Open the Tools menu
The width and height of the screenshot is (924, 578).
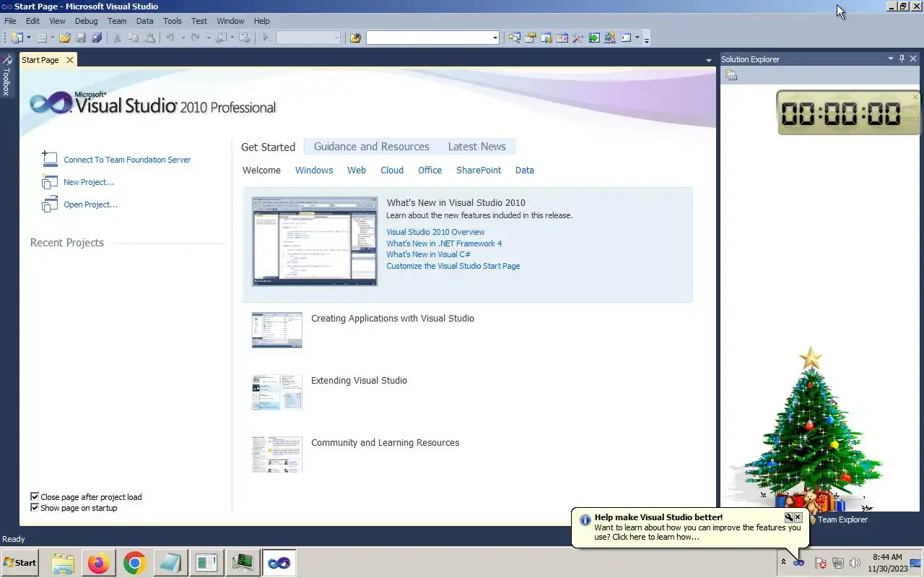[x=172, y=21]
